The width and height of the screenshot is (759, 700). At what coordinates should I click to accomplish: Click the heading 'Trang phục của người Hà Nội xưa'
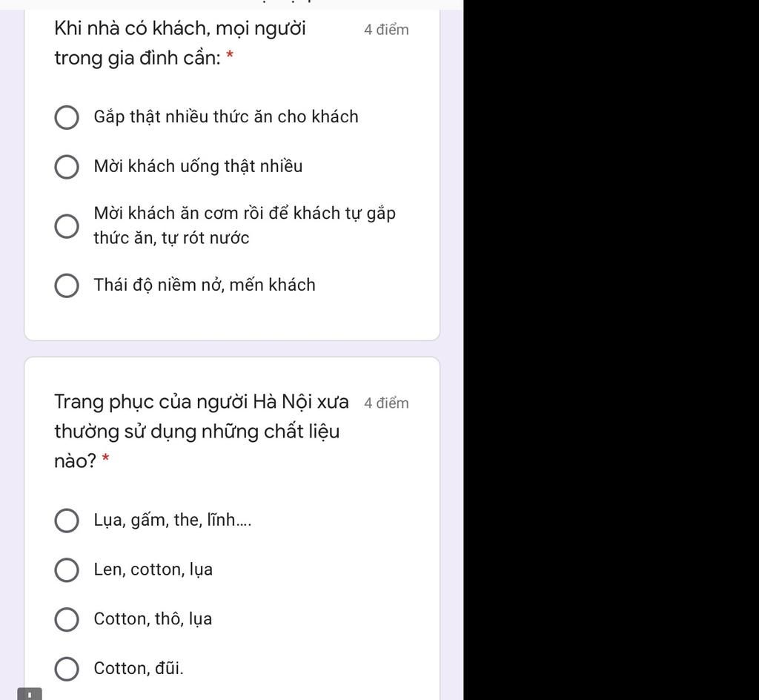click(202, 403)
